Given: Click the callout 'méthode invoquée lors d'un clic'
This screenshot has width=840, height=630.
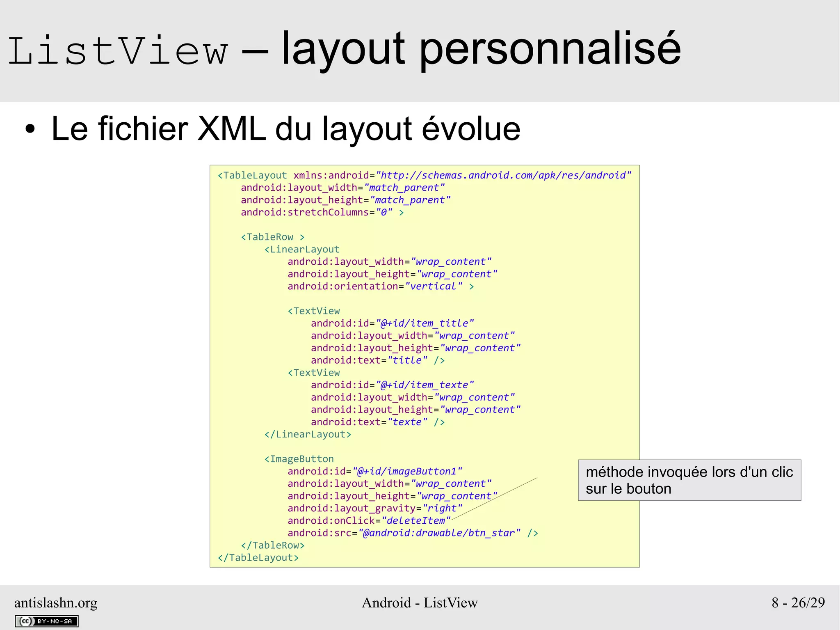Looking at the screenshot, I should (x=689, y=480).
